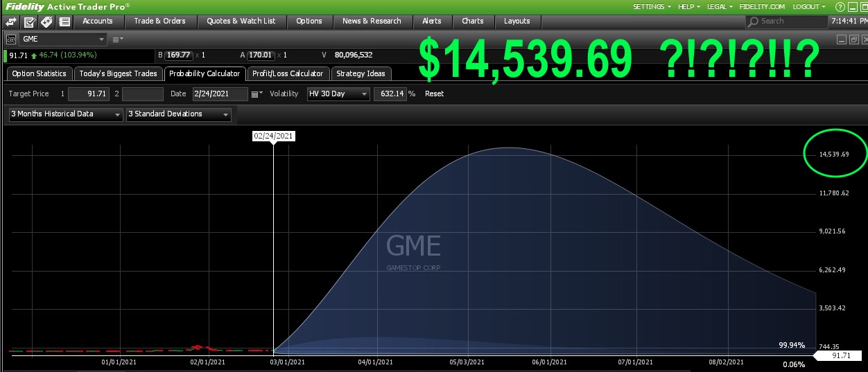The width and height of the screenshot is (868, 372).
Task: Open the 3 Months Historical Data dropdown
Action: (66, 114)
